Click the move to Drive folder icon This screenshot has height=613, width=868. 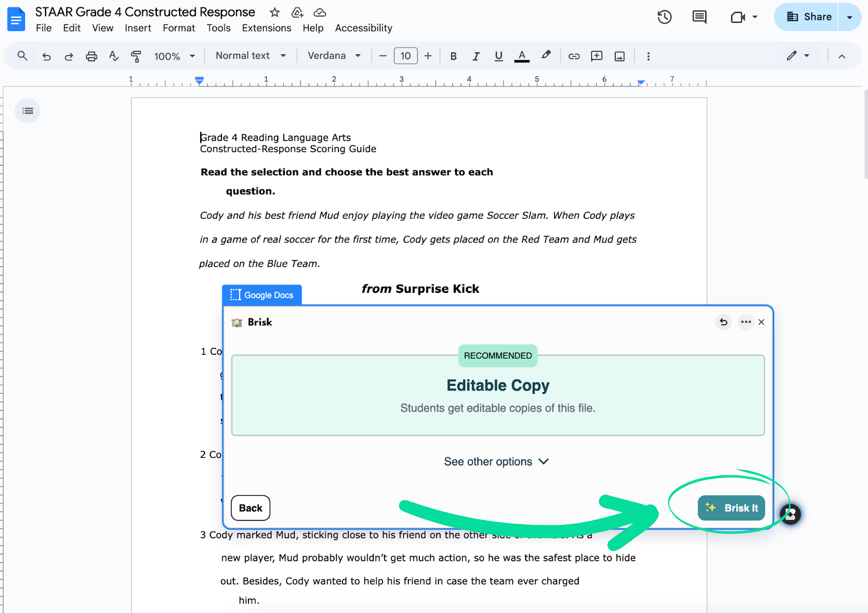(297, 12)
